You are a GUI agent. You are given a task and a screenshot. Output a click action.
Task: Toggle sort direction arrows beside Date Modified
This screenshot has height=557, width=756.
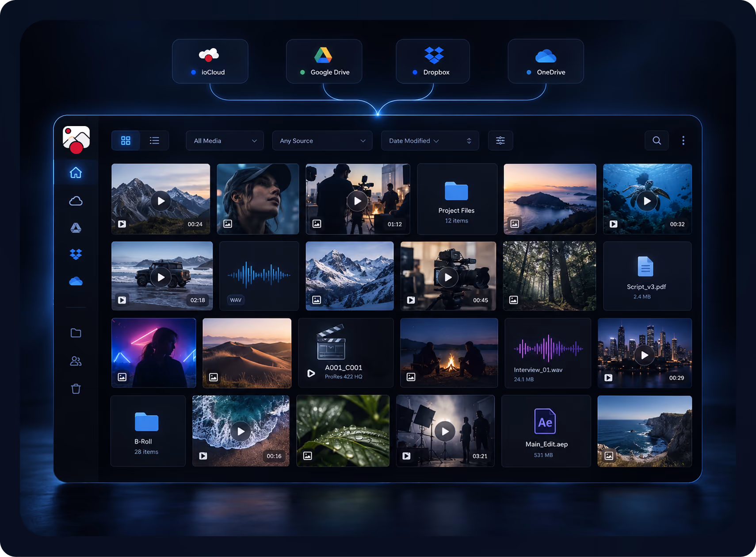[469, 141]
